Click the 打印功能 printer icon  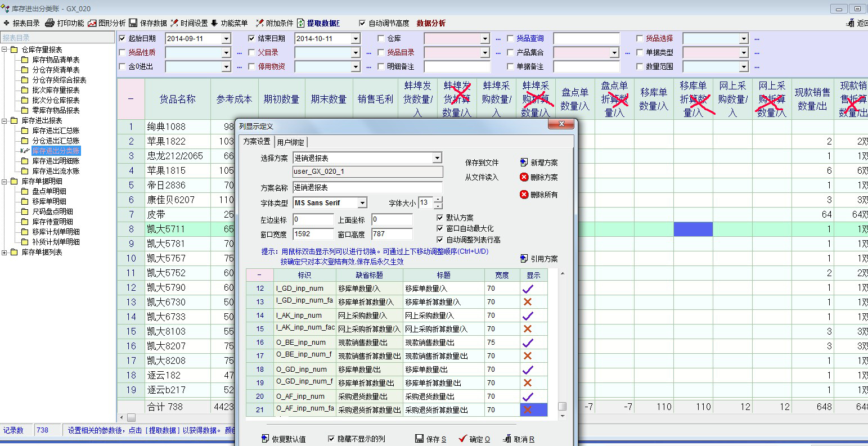[50, 23]
